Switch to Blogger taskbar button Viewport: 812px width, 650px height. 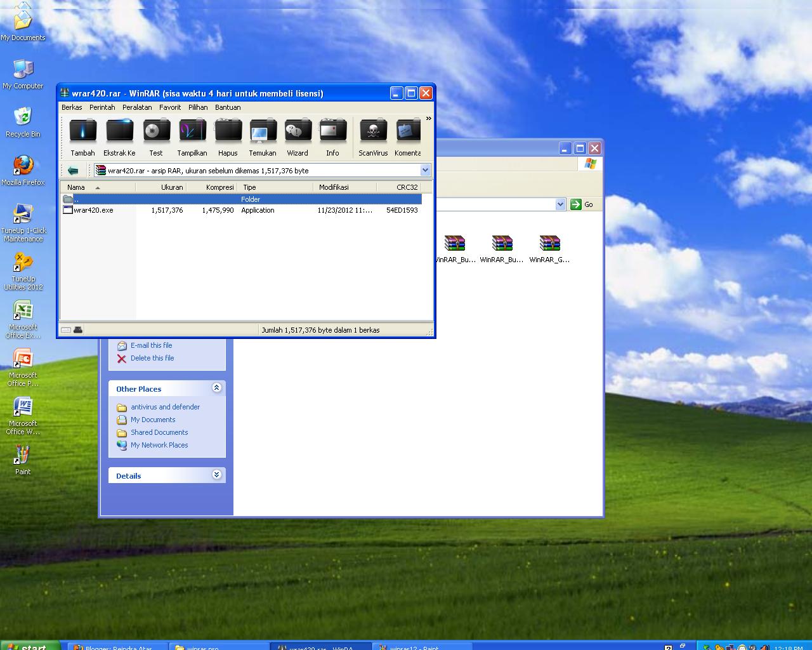point(117,646)
